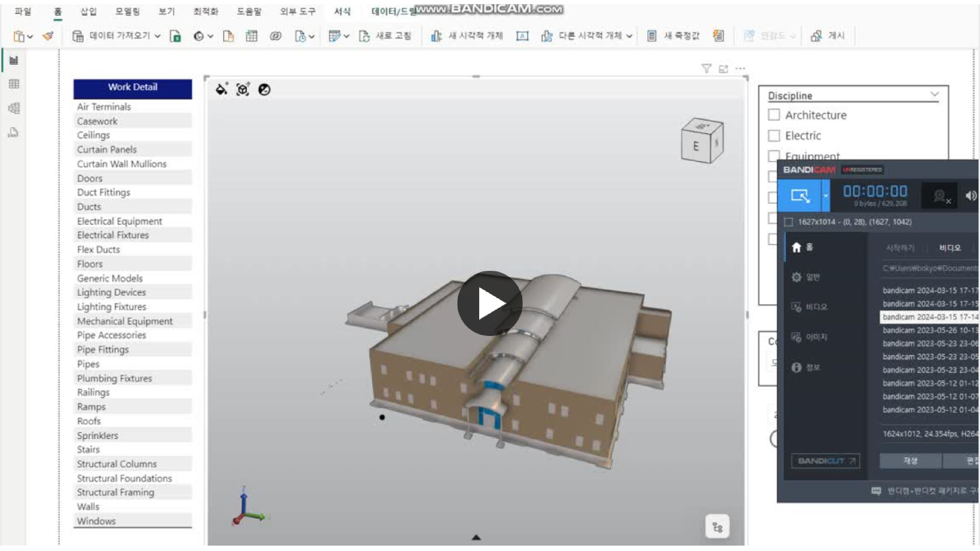The image size is (980, 551).
Task: Open the 삽입 ribbon tab
Action: [88, 11]
